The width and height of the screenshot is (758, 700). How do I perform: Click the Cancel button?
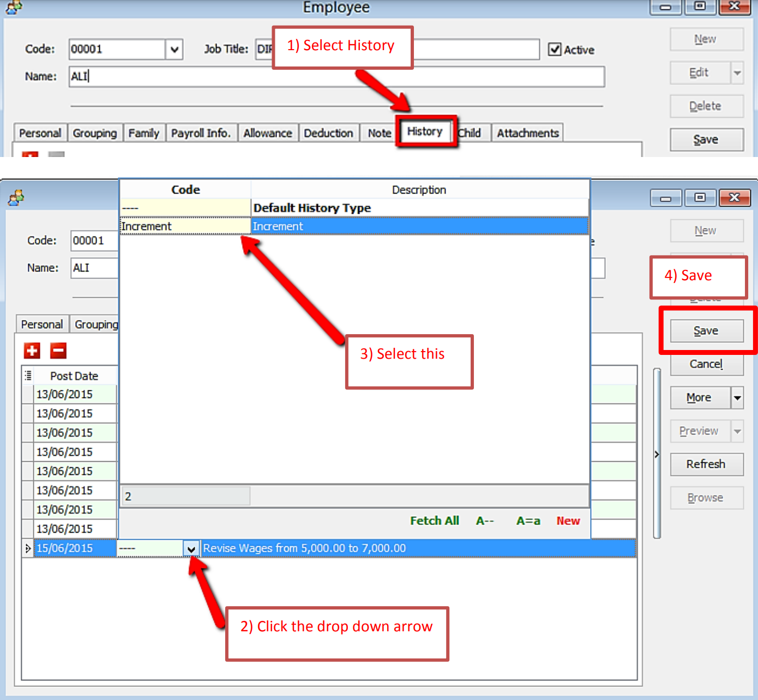point(706,364)
